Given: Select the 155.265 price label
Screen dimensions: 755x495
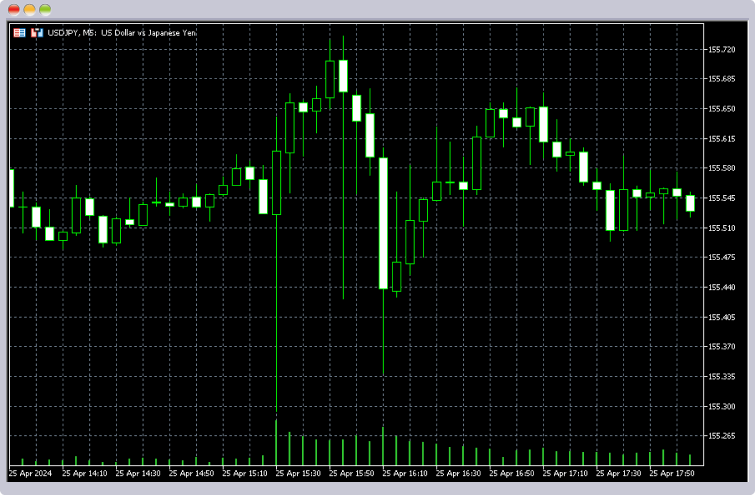Looking at the screenshot, I should point(721,436).
